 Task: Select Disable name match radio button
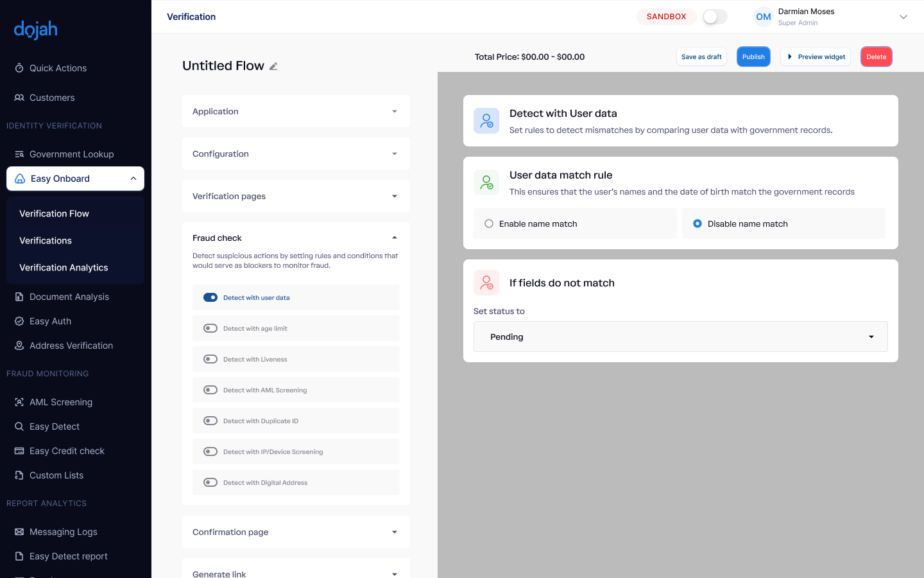[697, 223]
